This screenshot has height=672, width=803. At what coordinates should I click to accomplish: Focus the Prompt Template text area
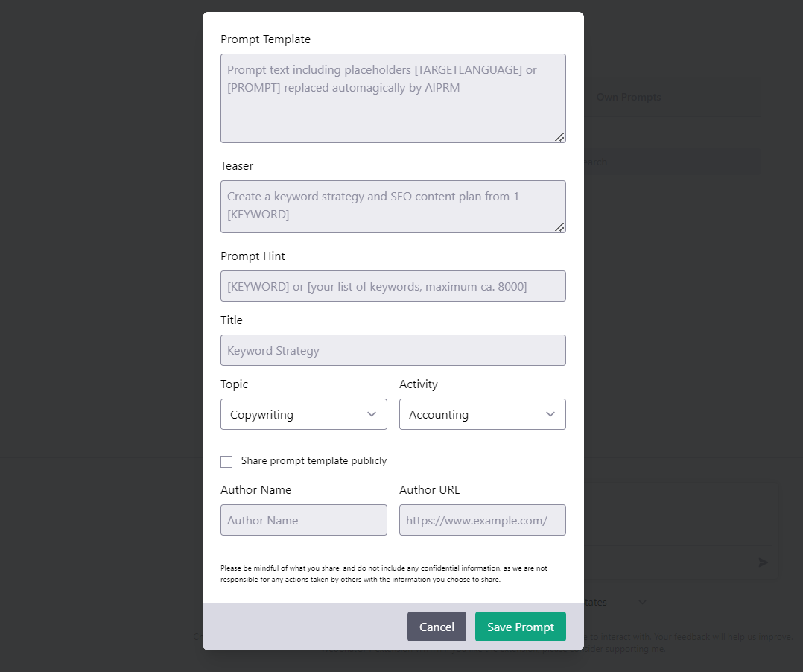click(x=393, y=98)
